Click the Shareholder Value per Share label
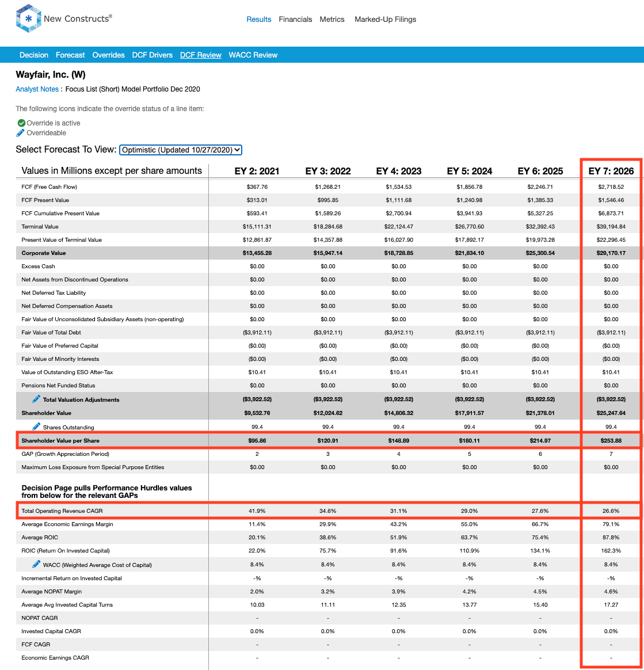This screenshot has width=644, height=670. (x=60, y=440)
